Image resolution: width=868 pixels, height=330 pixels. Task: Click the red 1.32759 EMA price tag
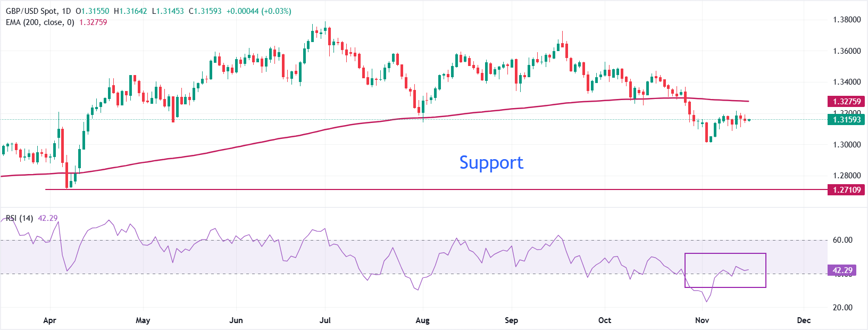pos(846,101)
